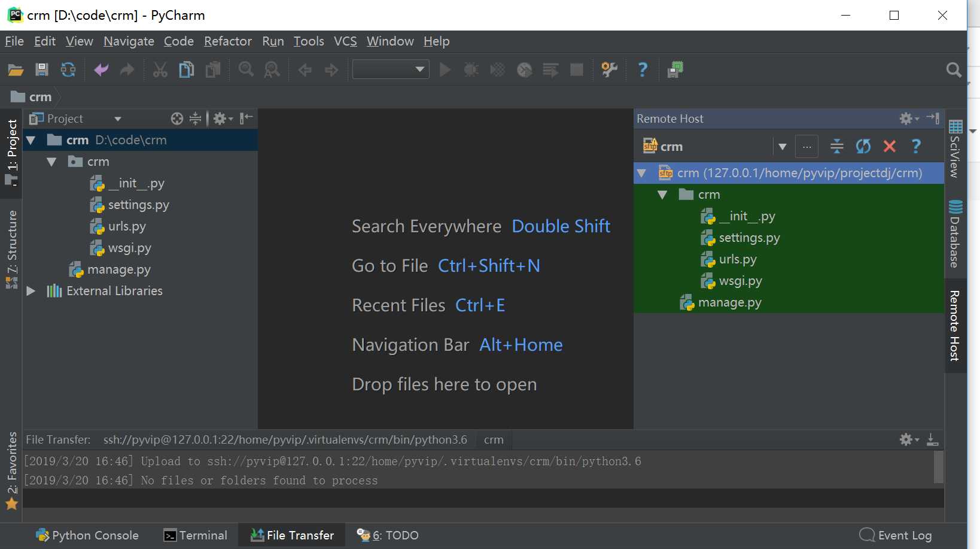Click the Run with Coverage icon
This screenshot has width=980, height=549.
pyautogui.click(x=498, y=70)
